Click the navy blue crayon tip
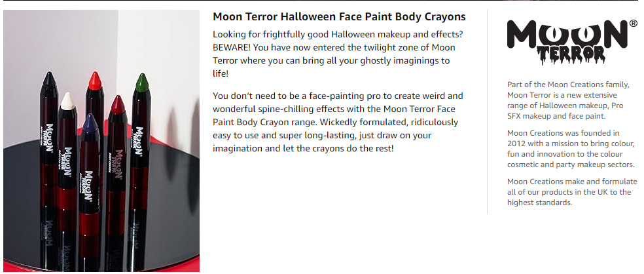 pyautogui.click(x=90, y=123)
